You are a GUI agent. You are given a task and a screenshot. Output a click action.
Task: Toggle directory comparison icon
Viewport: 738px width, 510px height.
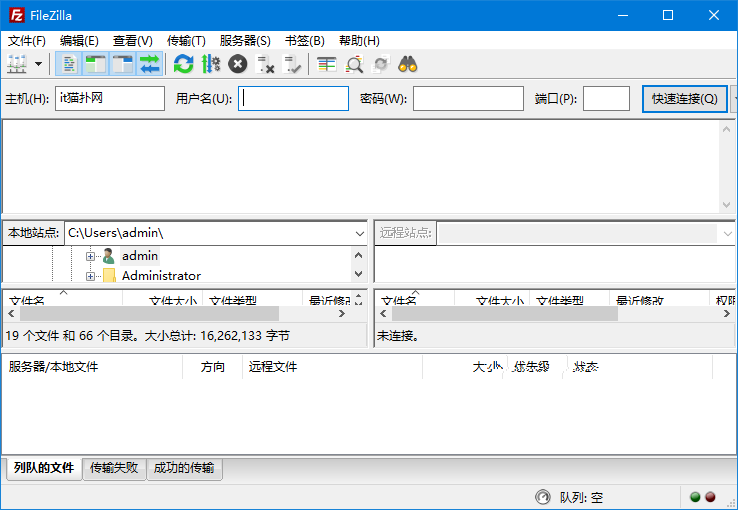[x=354, y=64]
